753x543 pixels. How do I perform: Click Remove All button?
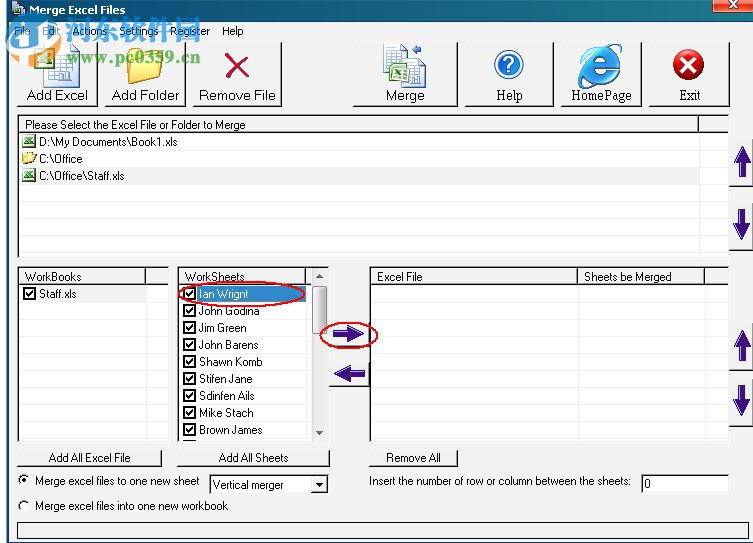click(x=413, y=458)
